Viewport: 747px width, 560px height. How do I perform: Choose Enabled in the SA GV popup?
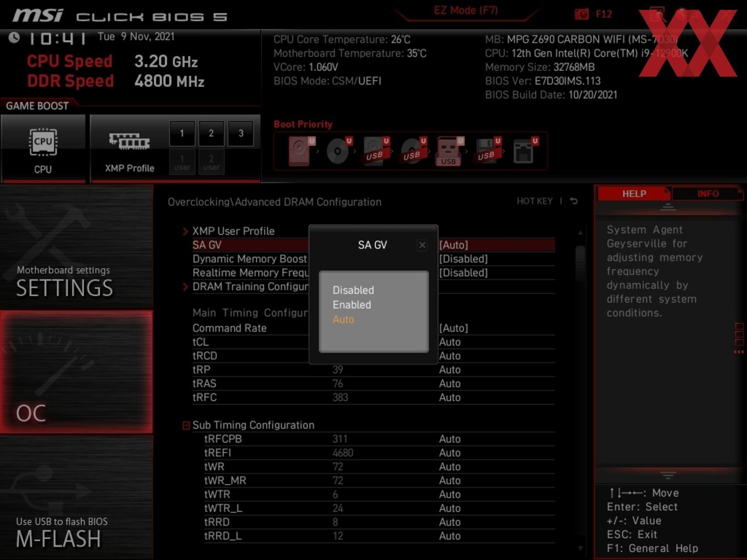(352, 305)
